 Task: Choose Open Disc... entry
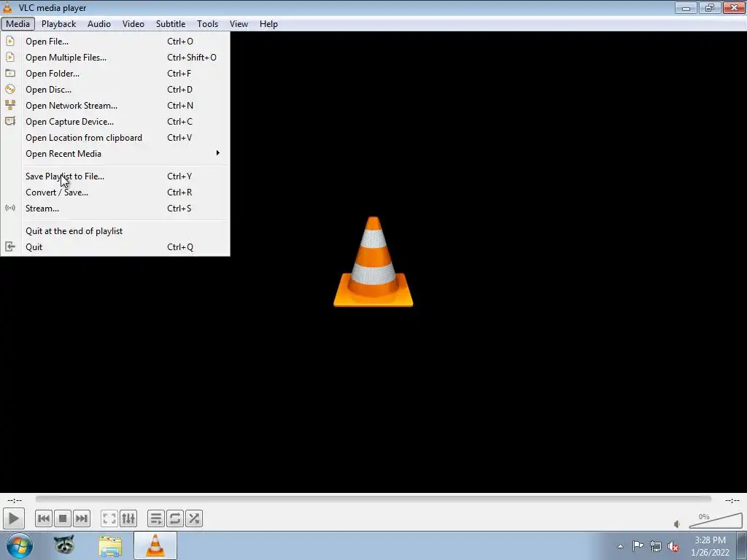pyautogui.click(x=115, y=90)
